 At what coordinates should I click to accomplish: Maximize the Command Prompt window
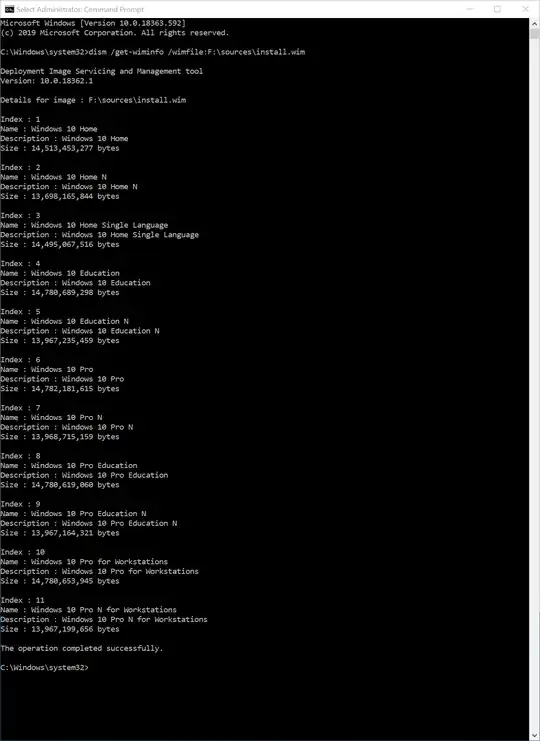pos(497,9)
